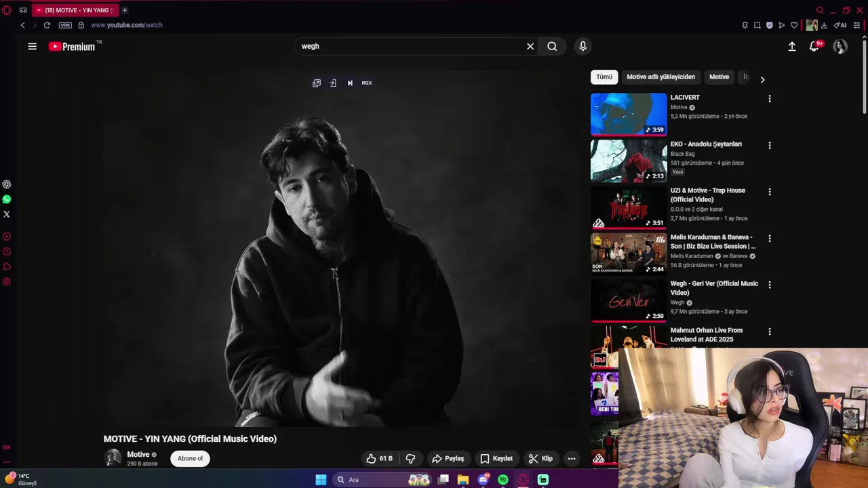Click the search magnifier button

552,46
